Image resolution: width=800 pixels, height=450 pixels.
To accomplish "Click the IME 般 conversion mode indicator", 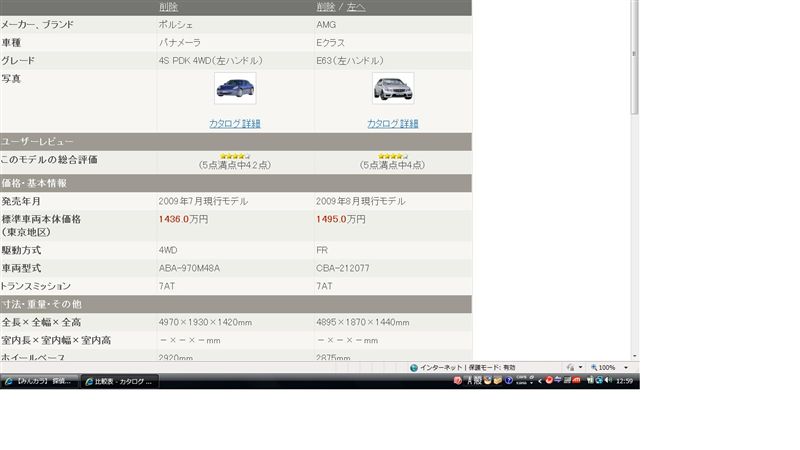I will click(x=478, y=381).
